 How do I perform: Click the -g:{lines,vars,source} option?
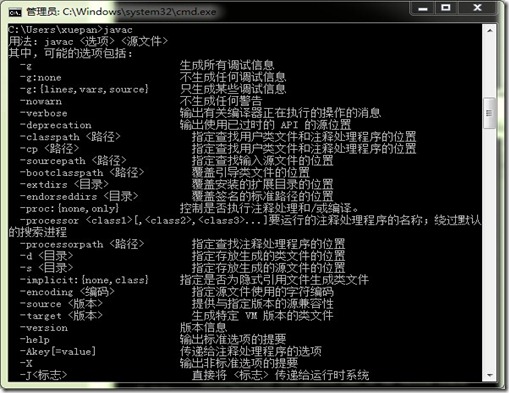pos(84,89)
